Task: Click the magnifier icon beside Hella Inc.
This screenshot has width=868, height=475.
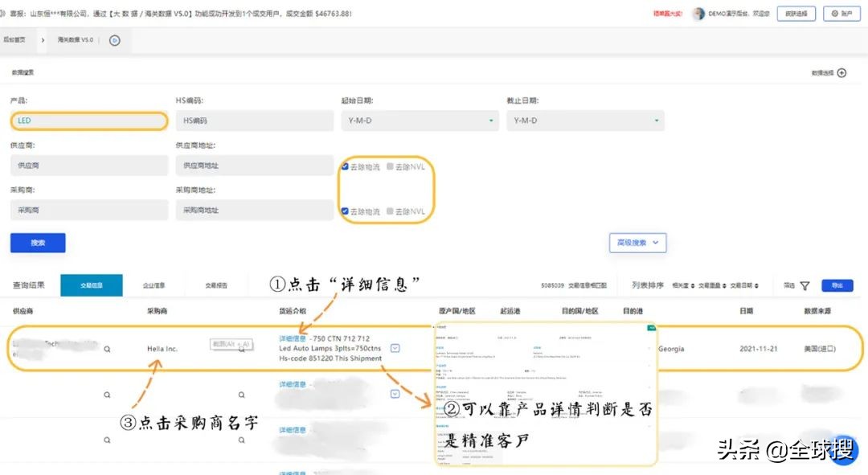Action: tap(241, 348)
